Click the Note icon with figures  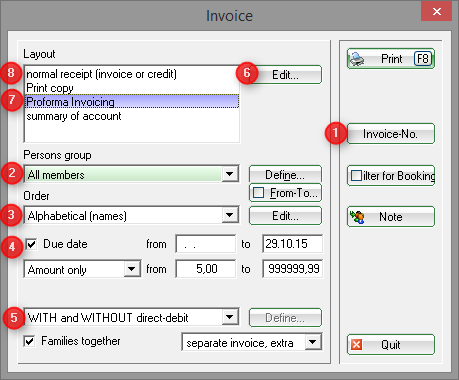click(x=357, y=217)
